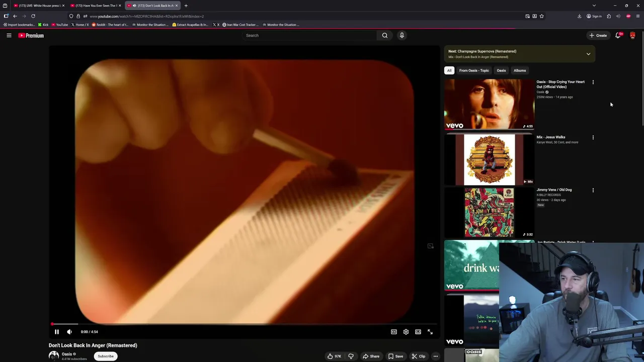Run search with the magnifier button
Image resolution: width=644 pixels, height=362 pixels.
coord(385,35)
